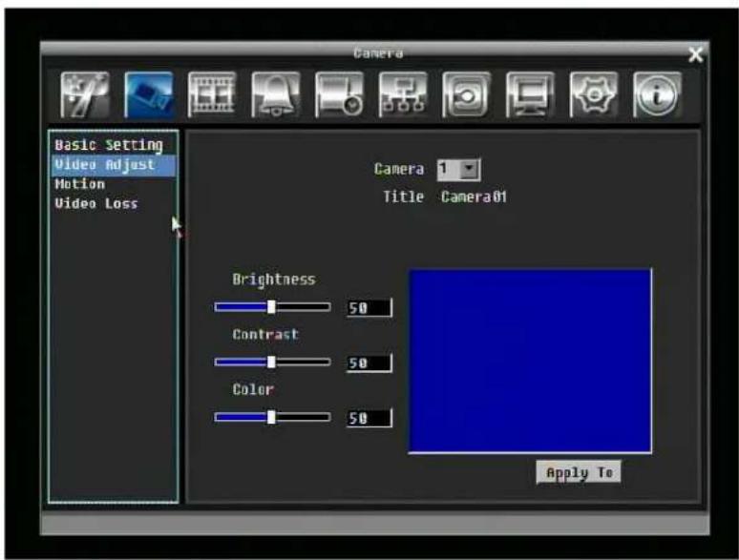Open the Quick Setup wizard icon
This screenshot has width=739, height=560.
coord(85,95)
